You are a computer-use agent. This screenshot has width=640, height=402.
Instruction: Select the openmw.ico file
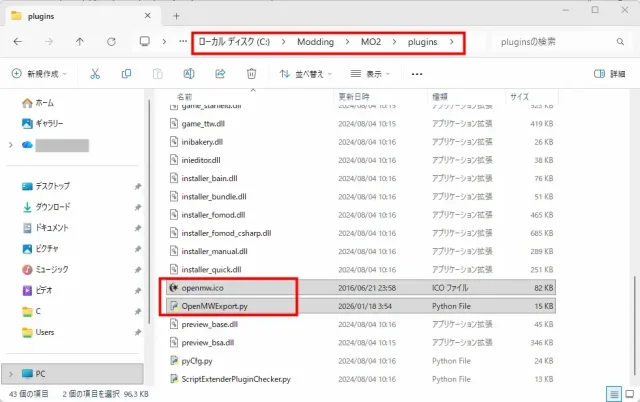pyautogui.click(x=361, y=288)
